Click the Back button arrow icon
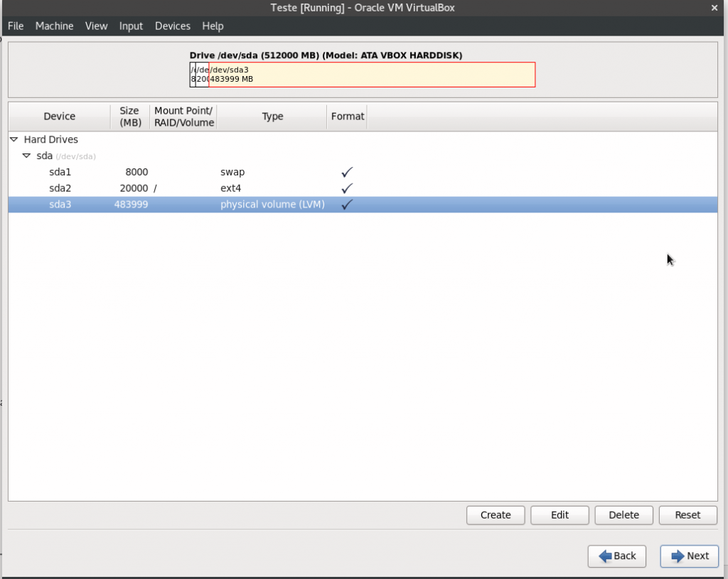 point(606,556)
